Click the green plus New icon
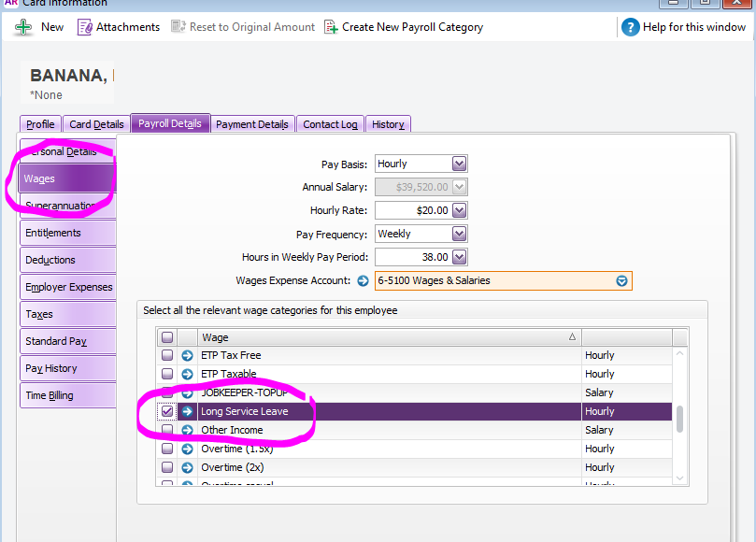This screenshot has width=756, height=542. 23,27
